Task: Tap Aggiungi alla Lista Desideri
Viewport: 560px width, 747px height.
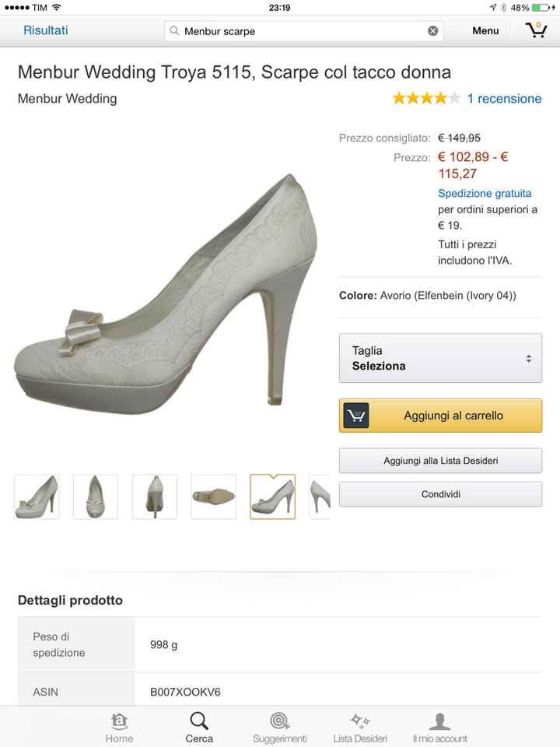Action: point(440,461)
